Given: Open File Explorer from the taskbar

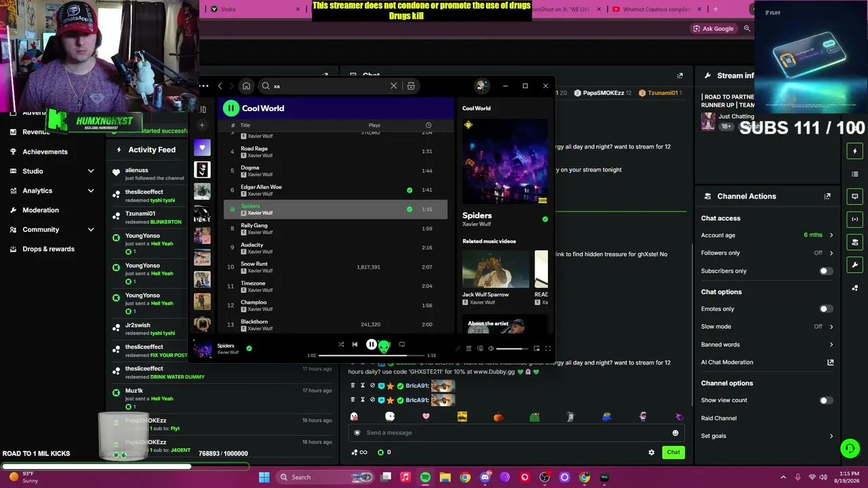Looking at the screenshot, I should (445, 477).
